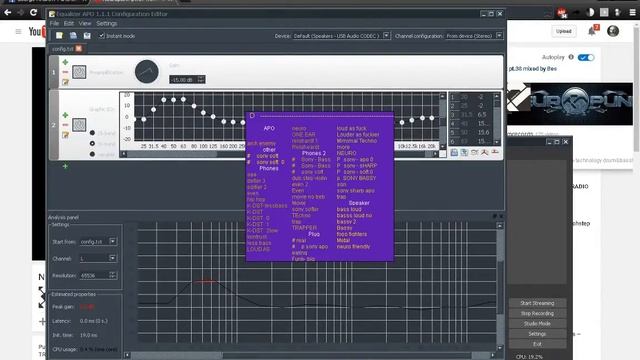
Task: Select the variable band radio button
Action: coord(92,154)
